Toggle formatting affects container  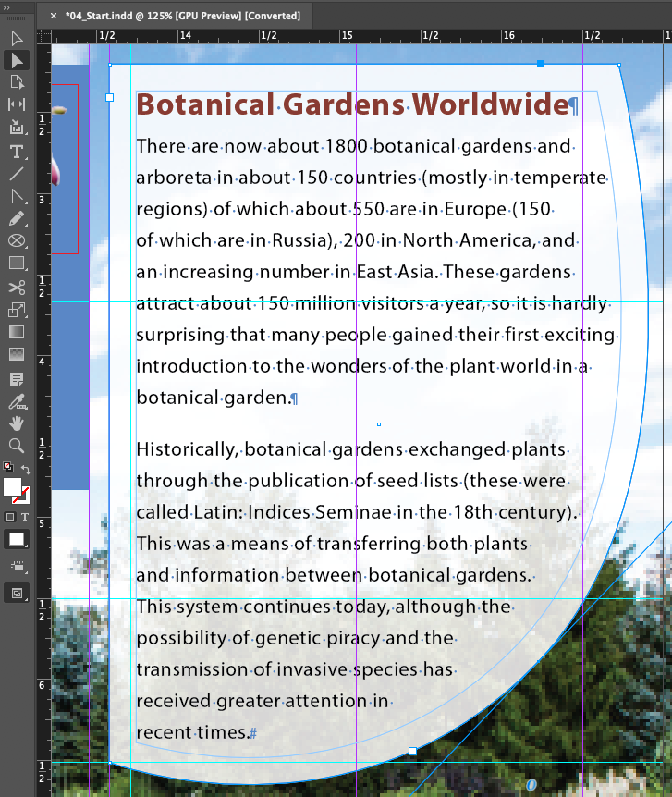click(9, 517)
